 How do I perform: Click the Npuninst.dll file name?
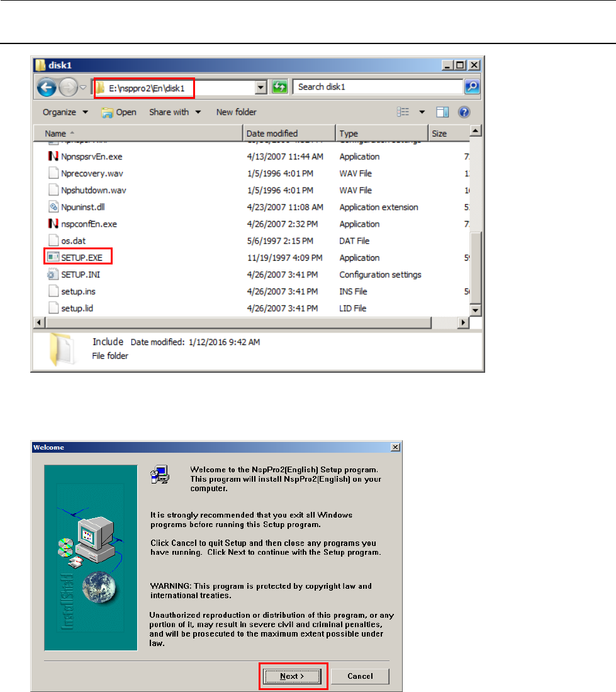click(83, 207)
